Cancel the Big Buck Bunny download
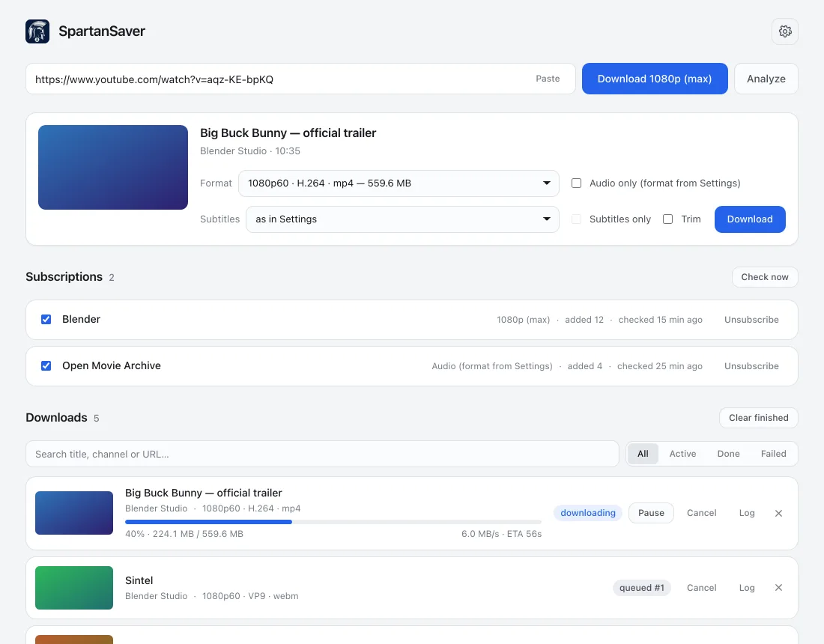 [702, 513]
